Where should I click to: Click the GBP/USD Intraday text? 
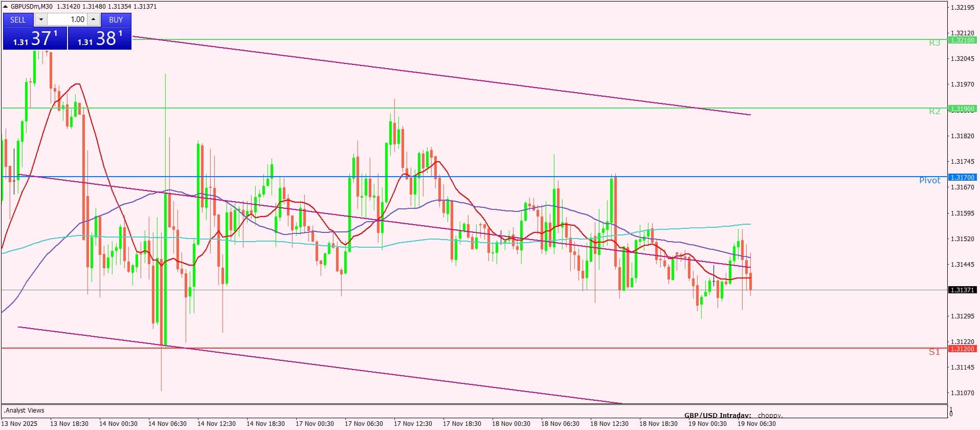click(718, 415)
